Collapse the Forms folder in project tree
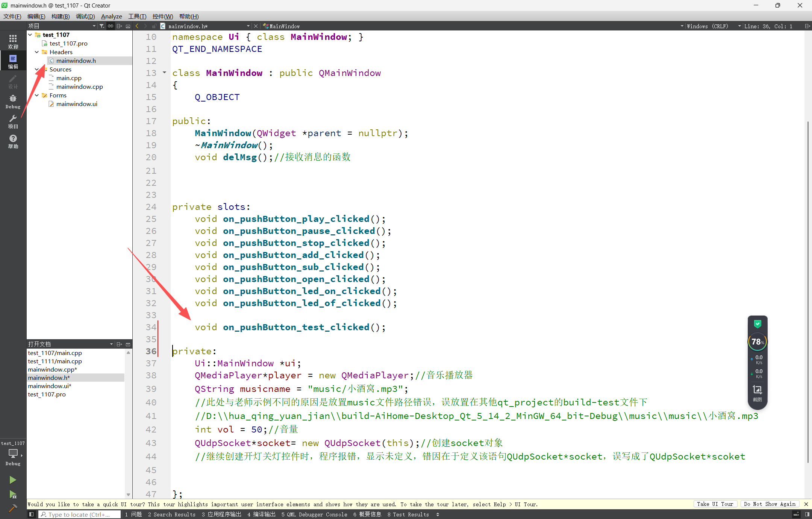This screenshot has height=519, width=812. (37, 95)
